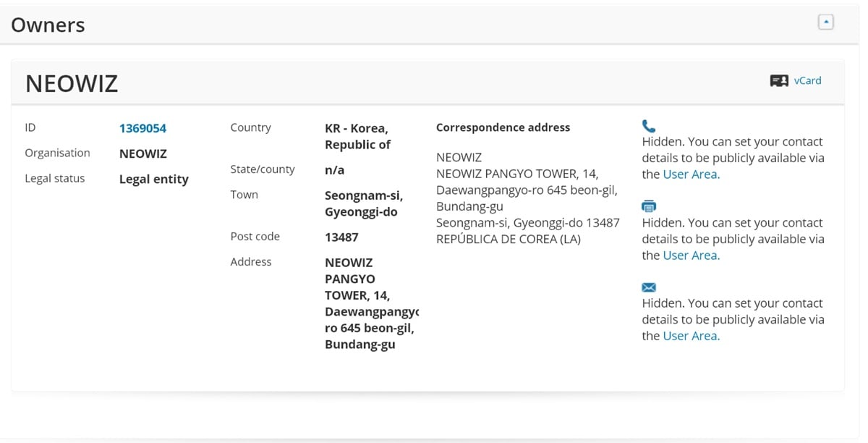
Task: Select the post code value 13487
Action: pos(341,237)
